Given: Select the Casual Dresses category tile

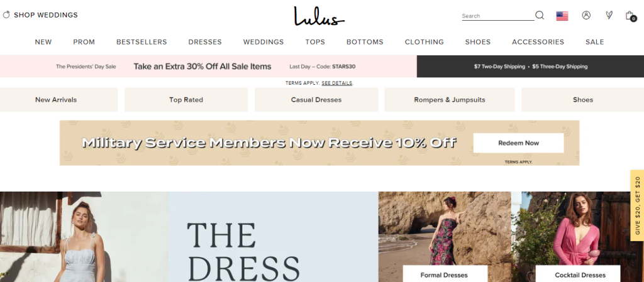Looking at the screenshot, I should 316,100.
